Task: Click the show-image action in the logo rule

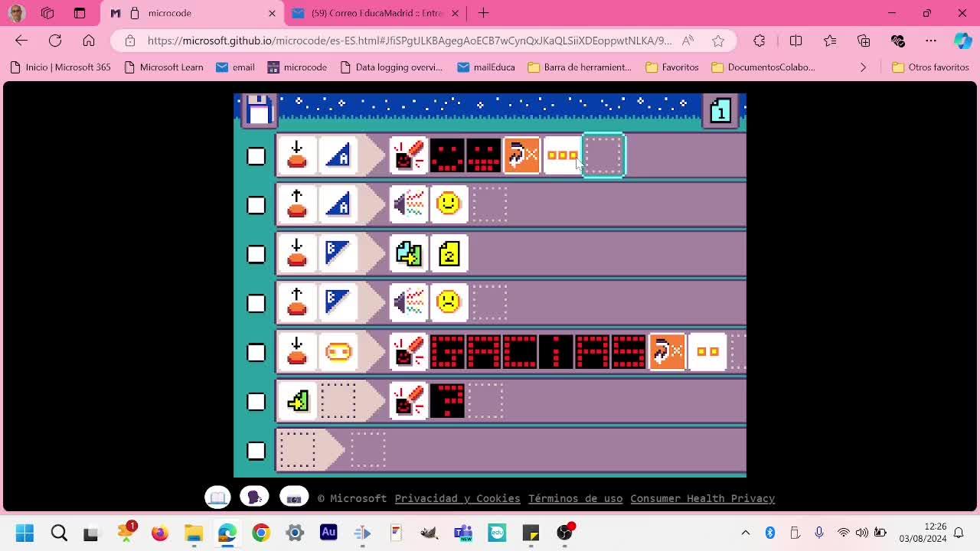Action: pyautogui.click(x=409, y=352)
